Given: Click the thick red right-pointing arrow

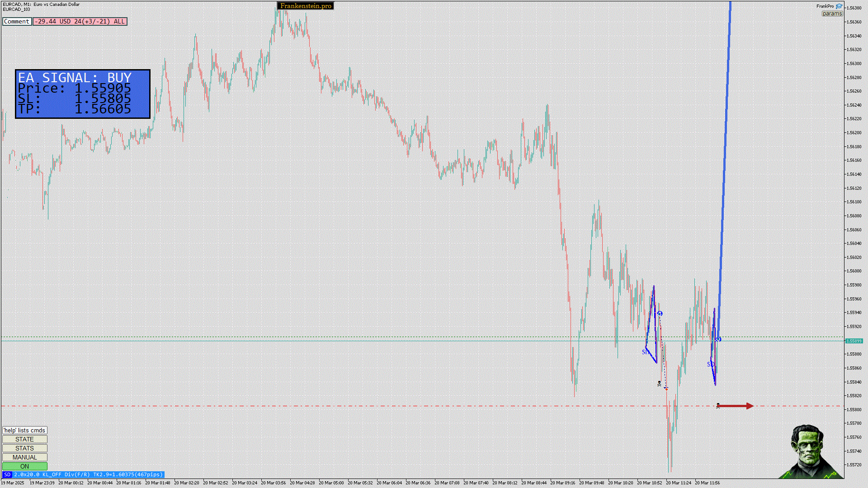Looking at the screenshot, I should click(736, 406).
